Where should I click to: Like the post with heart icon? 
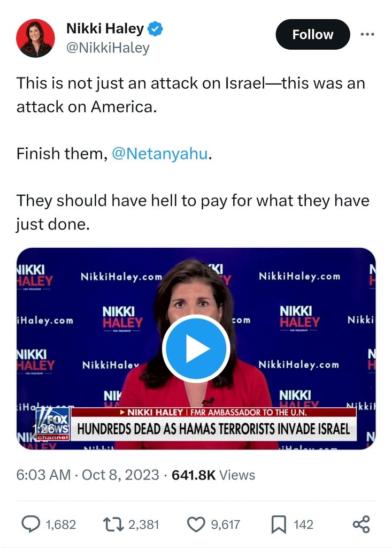pyautogui.click(x=196, y=524)
